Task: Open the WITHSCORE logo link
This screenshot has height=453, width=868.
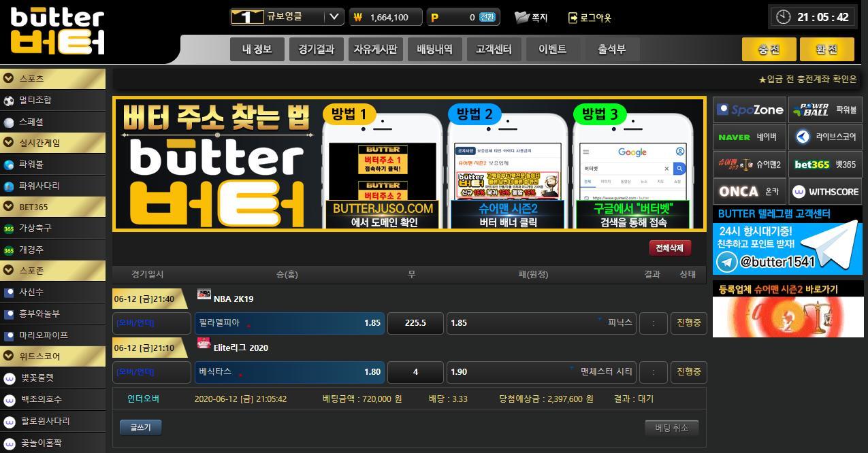Action: 825,192
